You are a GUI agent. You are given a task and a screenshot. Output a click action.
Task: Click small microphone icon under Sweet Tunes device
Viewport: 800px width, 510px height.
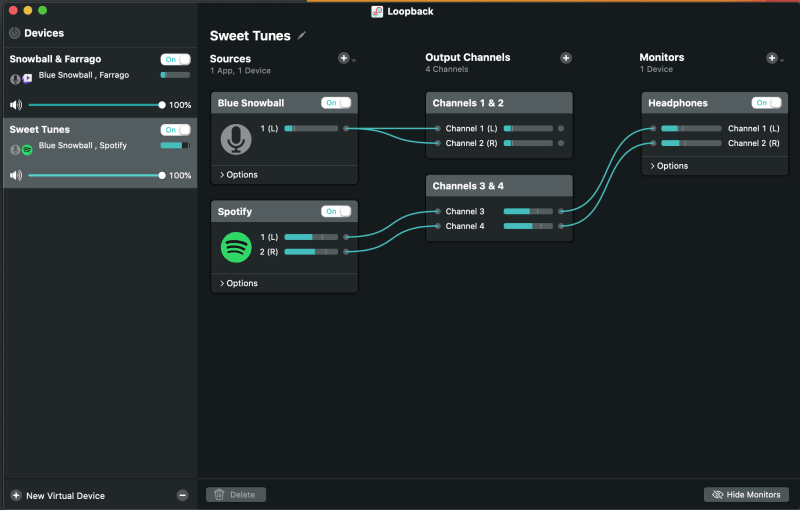[15, 149]
